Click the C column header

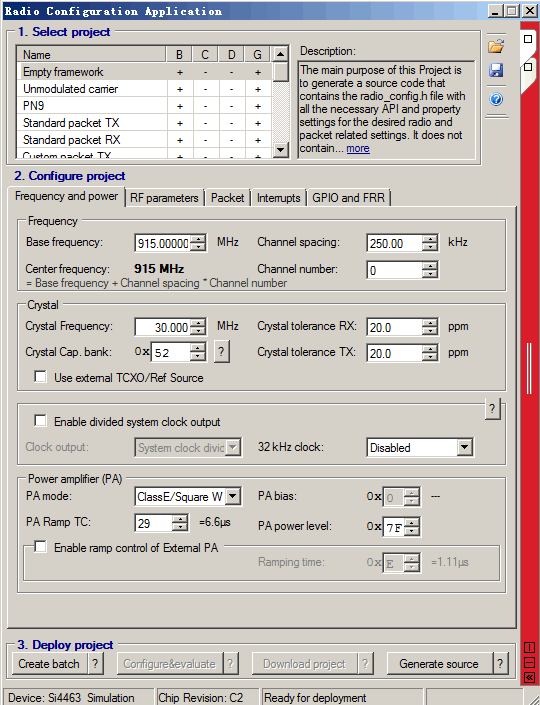point(205,54)
